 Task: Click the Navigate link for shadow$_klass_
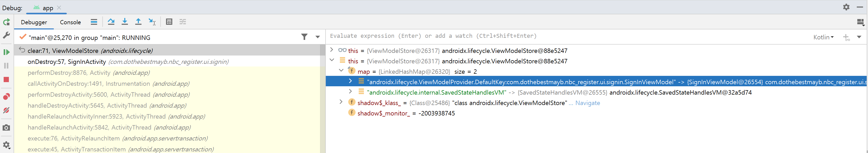[587, 103]
